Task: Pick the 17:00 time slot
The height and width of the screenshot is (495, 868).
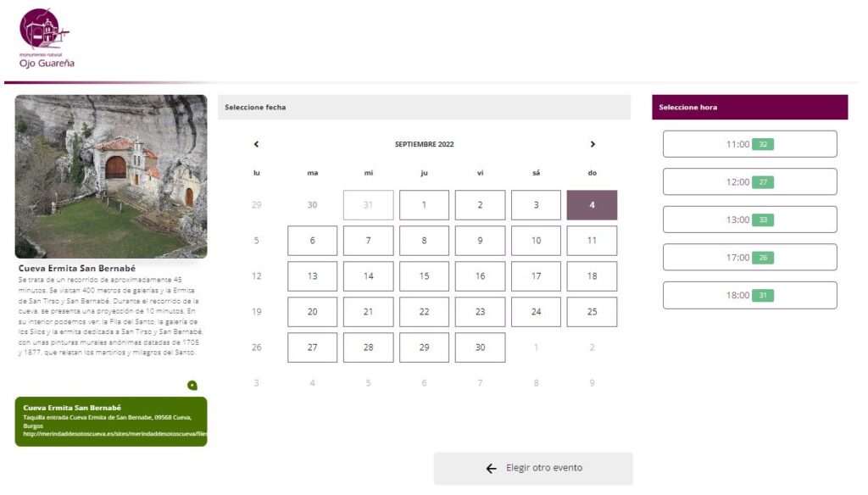Action: click(x=749, y=257)
